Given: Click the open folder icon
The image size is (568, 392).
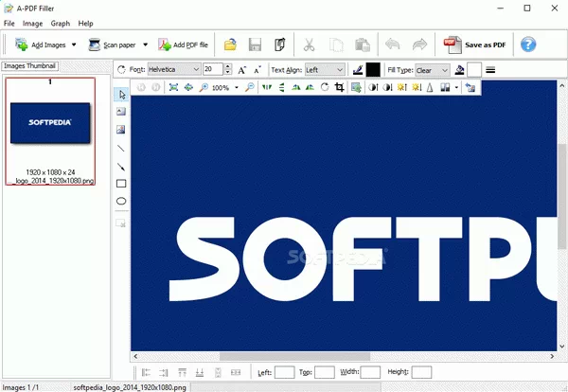Looking at the screenshot, I should coord(230,45).
